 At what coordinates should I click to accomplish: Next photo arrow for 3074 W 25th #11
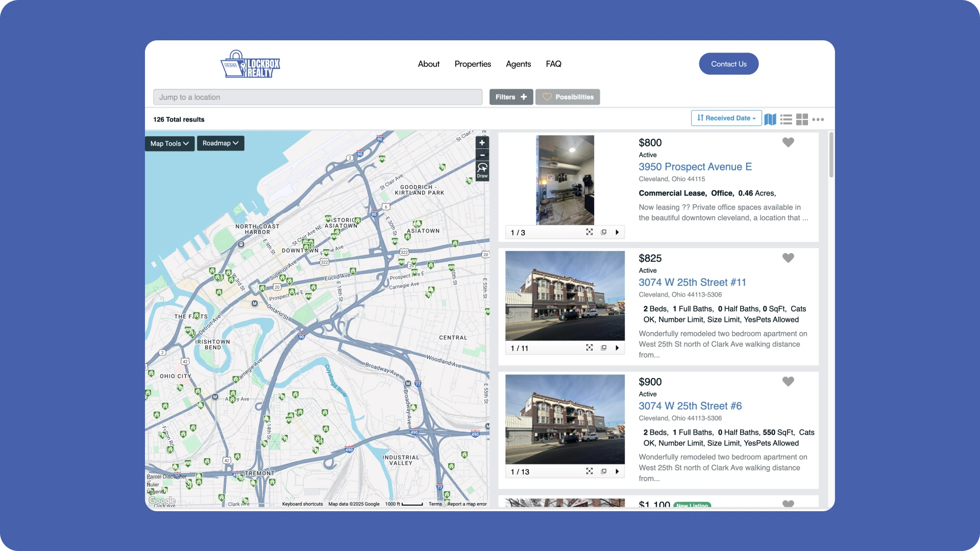617,348
